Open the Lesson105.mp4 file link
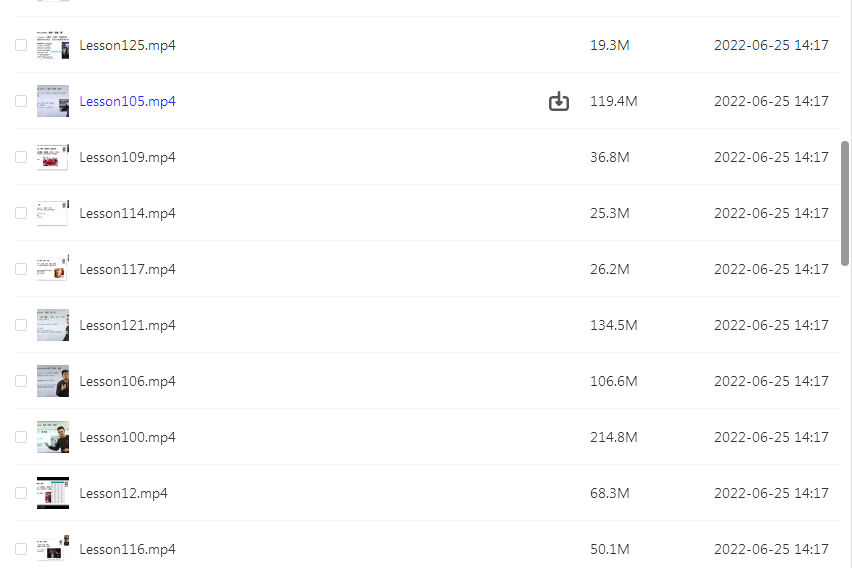 pyautogui.click(x=127, y=101)
